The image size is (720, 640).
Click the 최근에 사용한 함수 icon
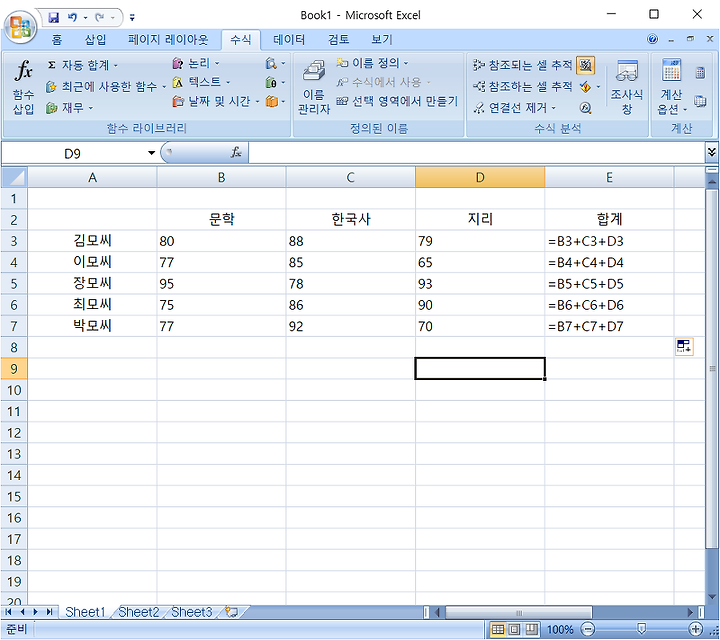(51, 86)
